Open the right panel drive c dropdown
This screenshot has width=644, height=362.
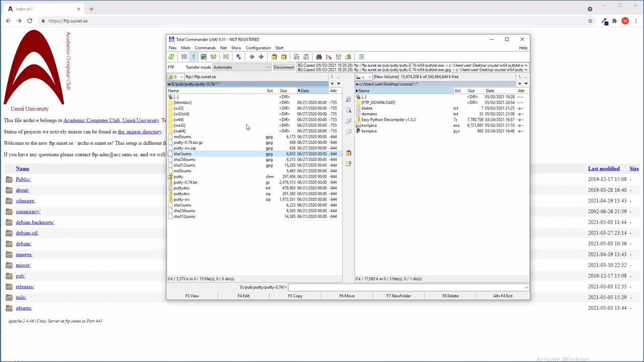tap(364, 77)
